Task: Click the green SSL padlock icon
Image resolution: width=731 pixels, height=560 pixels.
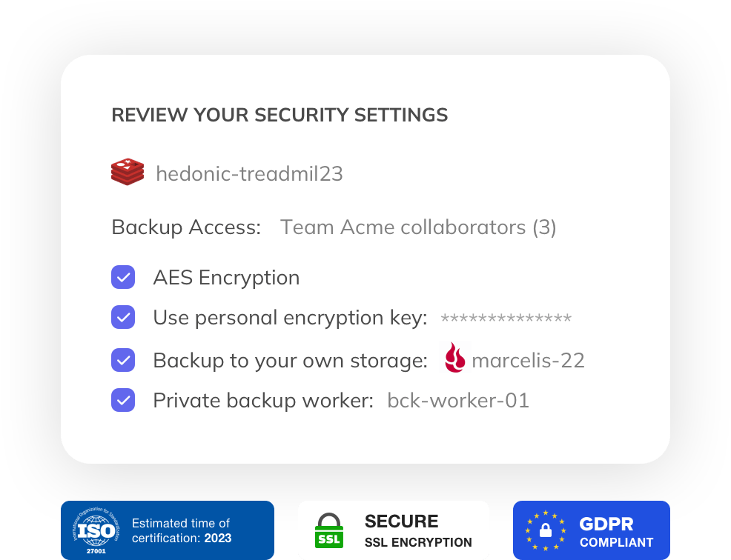Action: tap(329, 531)
